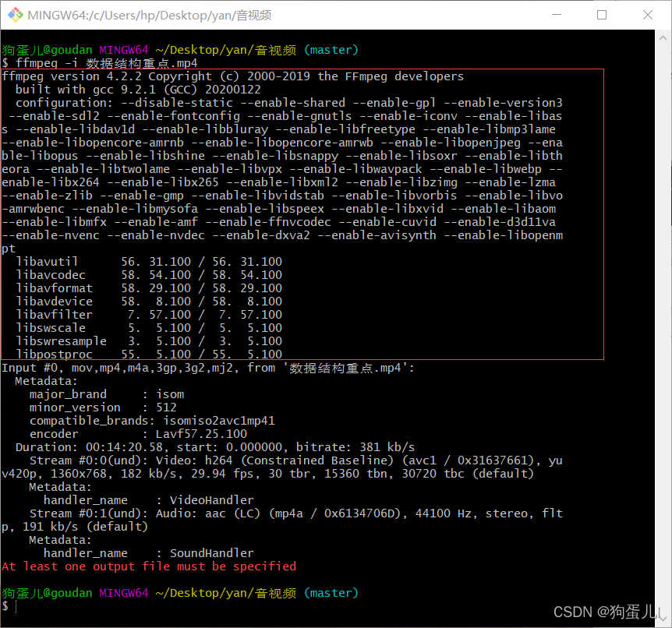Click the 'minor_version : 512' line
The height and width of the screenshot is (628, 672).
(x=103, y=407)
